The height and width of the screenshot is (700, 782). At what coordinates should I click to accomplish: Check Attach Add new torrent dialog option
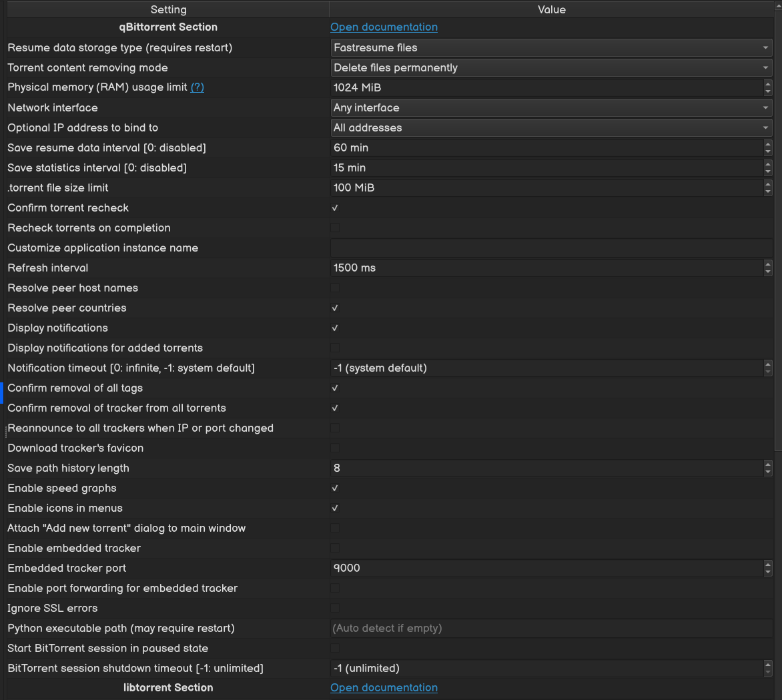[x=335, y=528]
